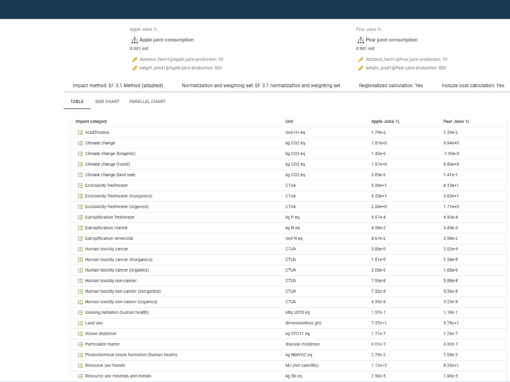
Task: Click the Resource use fossils row icon
Action: (x=80, y=366)
